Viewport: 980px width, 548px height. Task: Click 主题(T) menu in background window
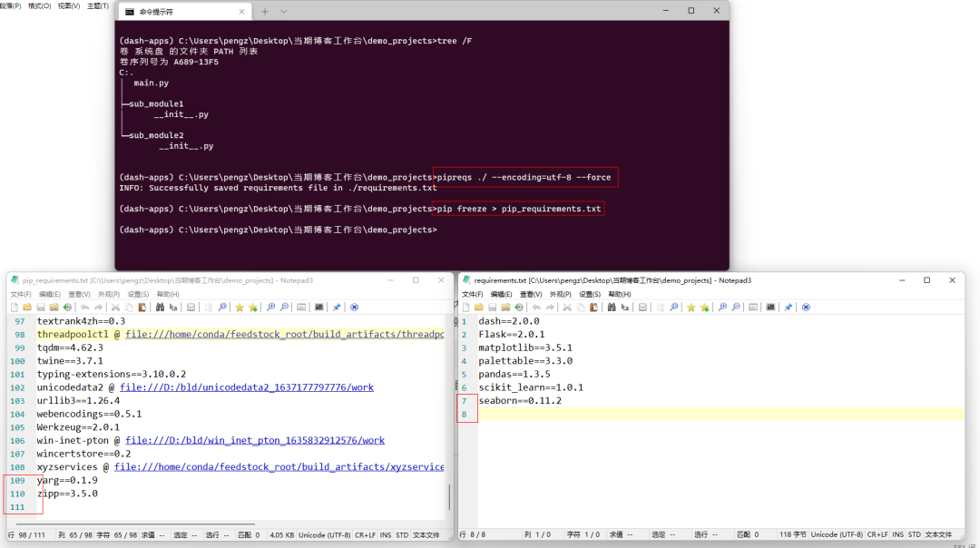[x=97, y=5]
